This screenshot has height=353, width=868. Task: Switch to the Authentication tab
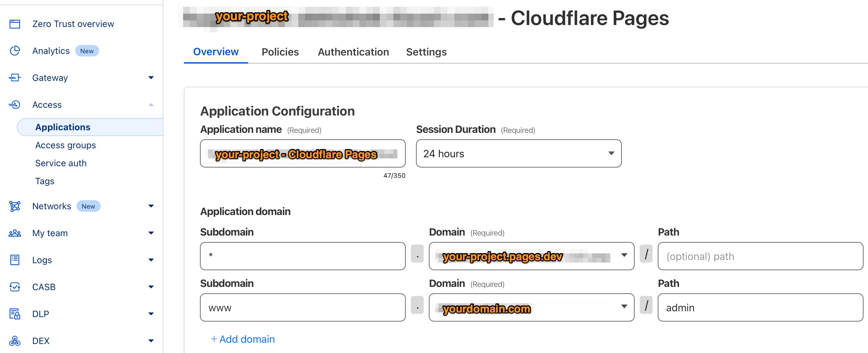tap(353, 52)
